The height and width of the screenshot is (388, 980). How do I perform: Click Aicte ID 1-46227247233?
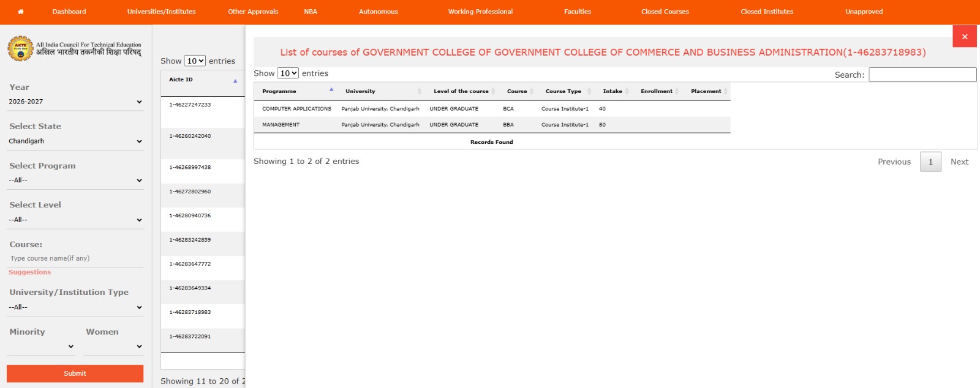[190, 105]
